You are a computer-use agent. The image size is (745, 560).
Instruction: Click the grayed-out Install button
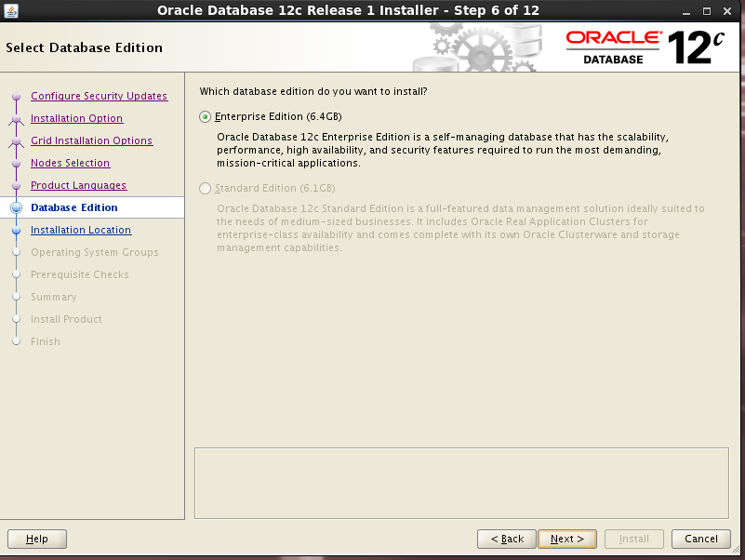633,540
